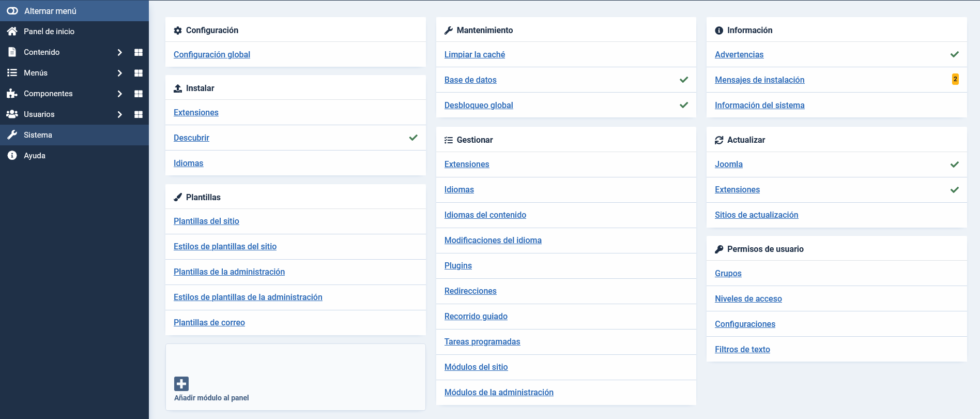The width and height of the screenshot is (980, 419).
Task: Open the Menús sidebar item
Action: pyautogui.click(x=36, y=73)
